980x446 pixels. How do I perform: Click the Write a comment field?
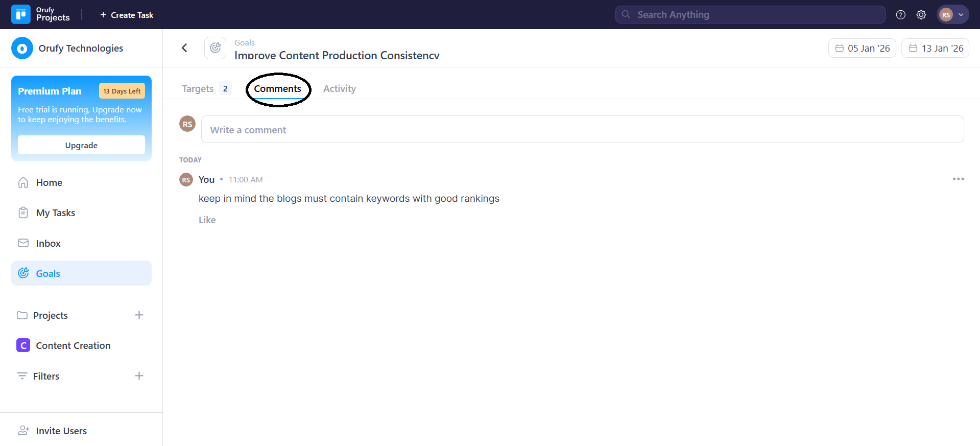[582, 130]
